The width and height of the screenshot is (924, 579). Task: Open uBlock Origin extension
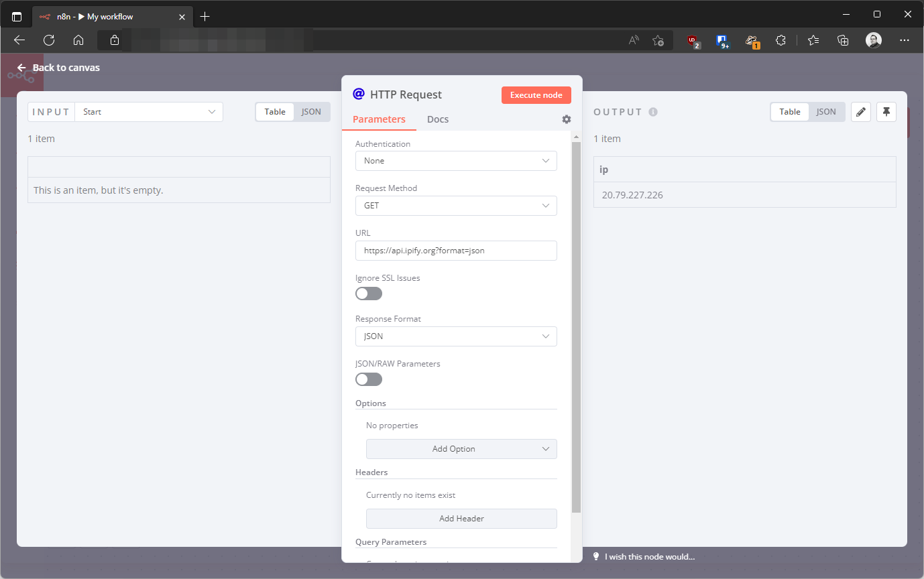coord(693,40)
